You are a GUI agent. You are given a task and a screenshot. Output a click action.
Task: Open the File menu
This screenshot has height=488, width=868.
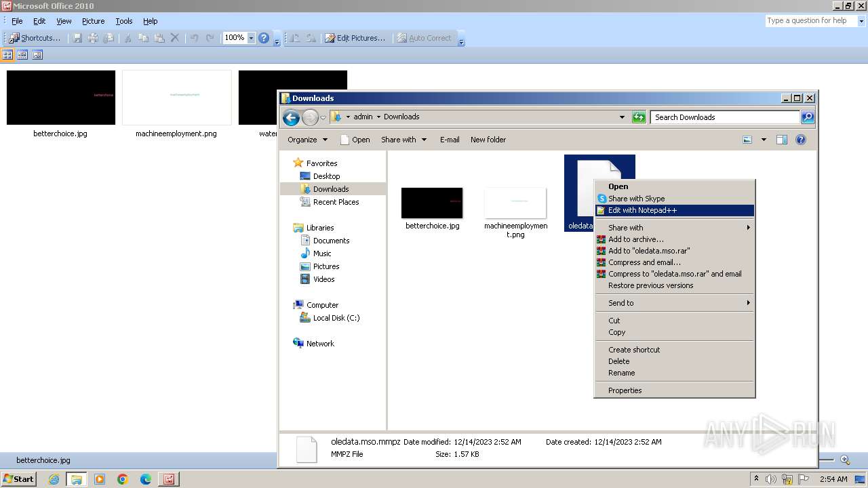(x=17, y=21)
